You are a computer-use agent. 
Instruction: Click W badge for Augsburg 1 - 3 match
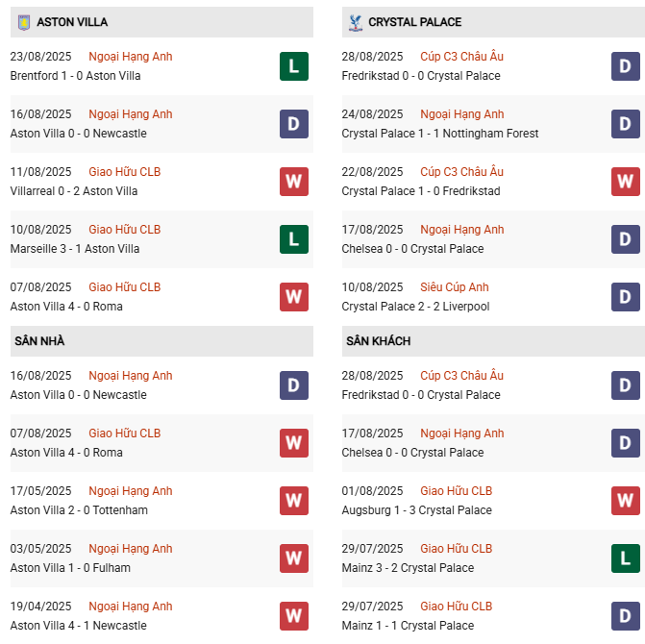pyautogui.click(x=625, y=501)
